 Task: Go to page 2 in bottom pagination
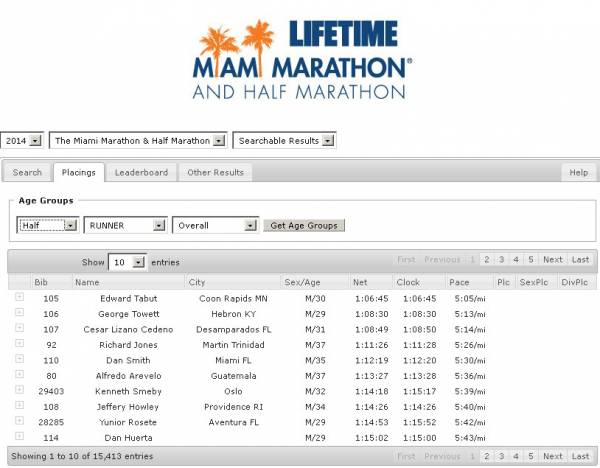coord(487,456)
